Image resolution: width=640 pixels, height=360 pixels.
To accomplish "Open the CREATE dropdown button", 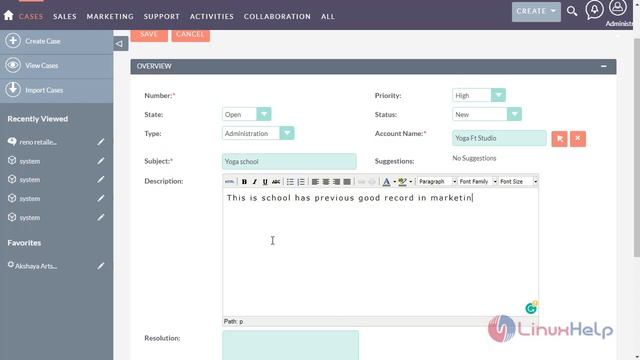I will [536, 11].
